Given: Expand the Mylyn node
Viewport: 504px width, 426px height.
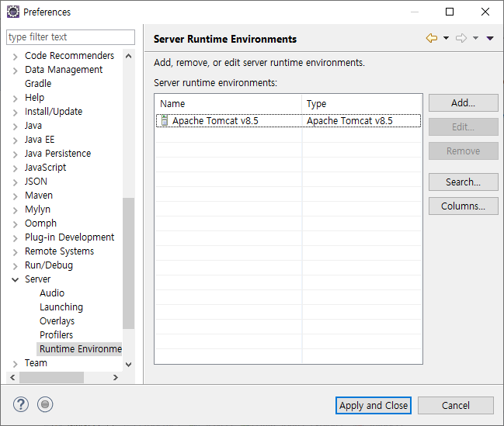Looking at the screenshot, I should (x=15, y=210).
